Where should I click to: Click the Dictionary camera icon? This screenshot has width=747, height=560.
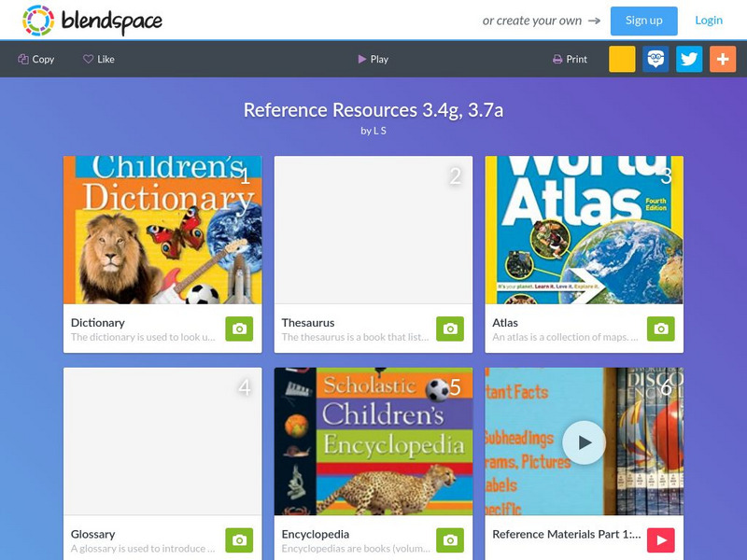coord(239,329)
